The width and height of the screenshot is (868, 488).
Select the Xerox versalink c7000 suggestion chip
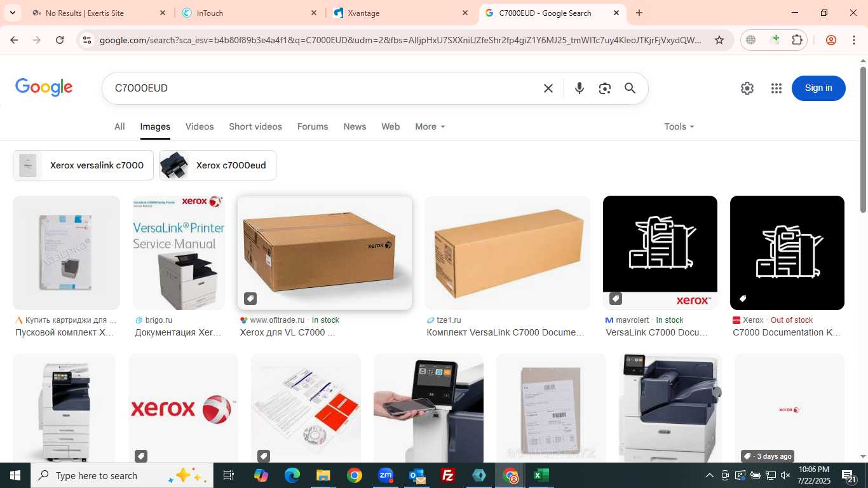83,165
